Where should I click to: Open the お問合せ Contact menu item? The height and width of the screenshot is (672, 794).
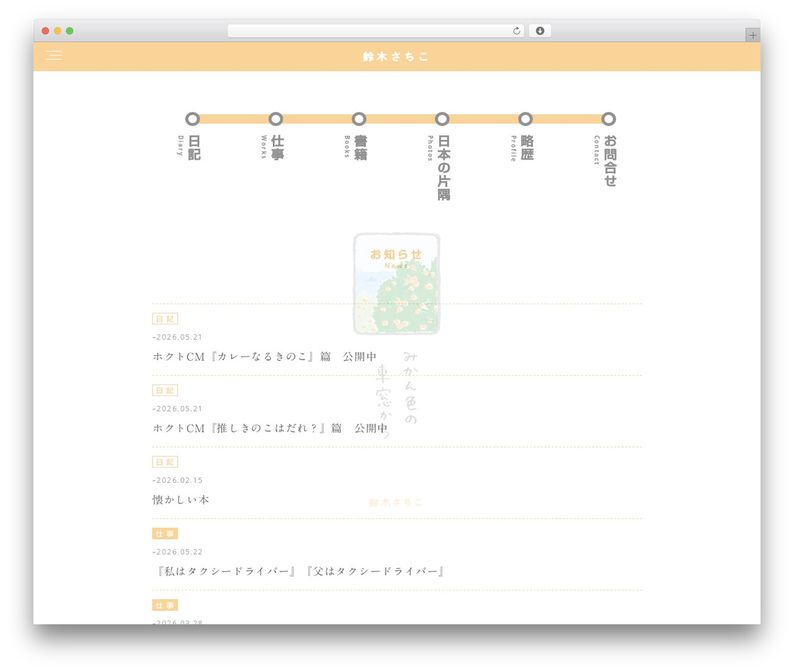(605, 150)
